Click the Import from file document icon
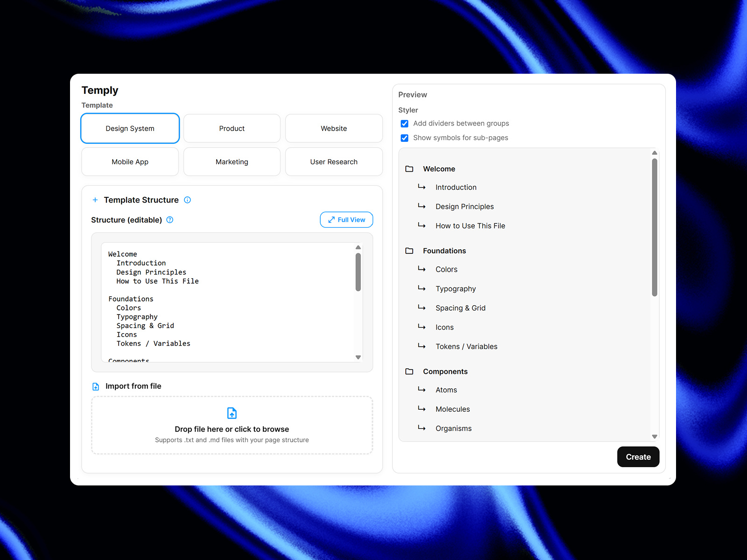 96,386
